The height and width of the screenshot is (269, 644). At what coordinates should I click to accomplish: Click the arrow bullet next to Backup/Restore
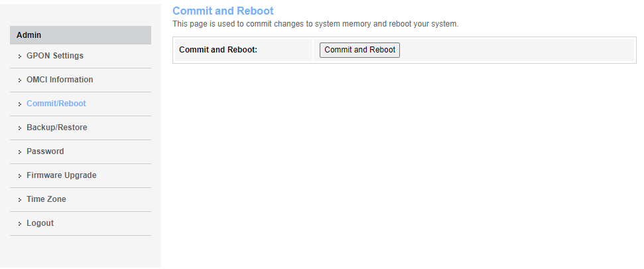point(21,128)
